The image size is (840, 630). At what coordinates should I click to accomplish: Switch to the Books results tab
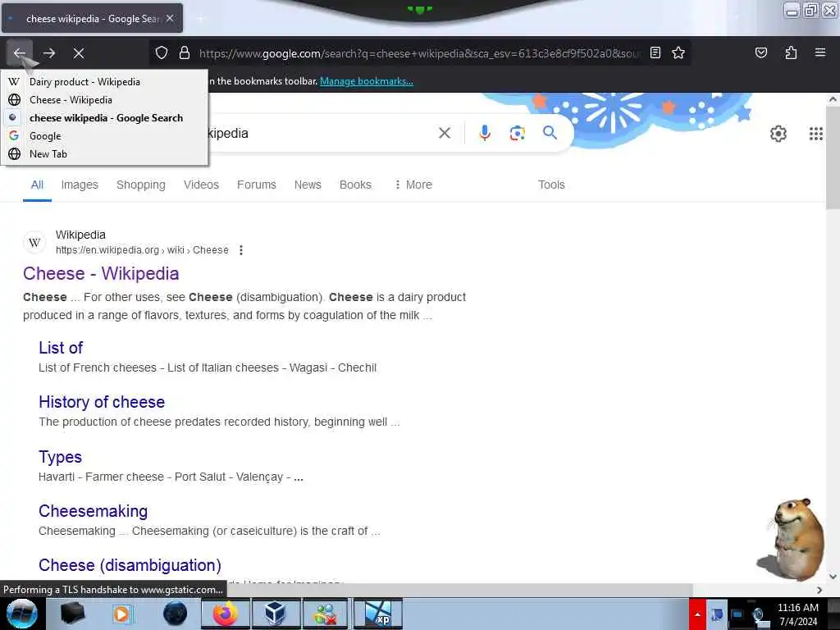coord(355,185)
